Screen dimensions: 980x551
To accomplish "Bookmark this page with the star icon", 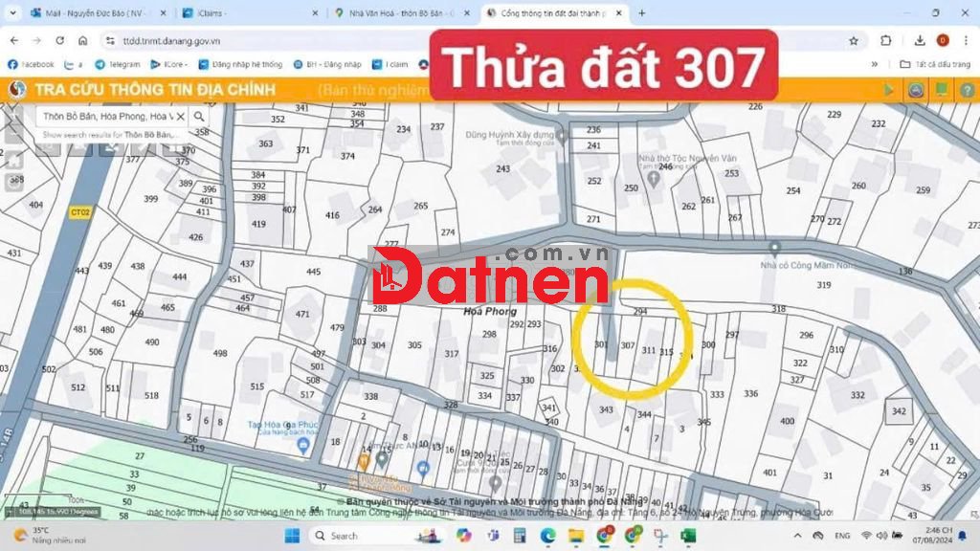I will tap(853, 41).
